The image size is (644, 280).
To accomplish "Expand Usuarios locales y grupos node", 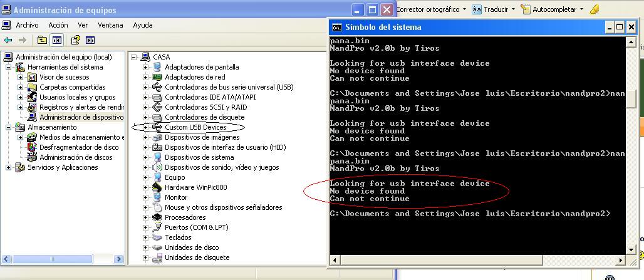I will click(x=20, y=97).
